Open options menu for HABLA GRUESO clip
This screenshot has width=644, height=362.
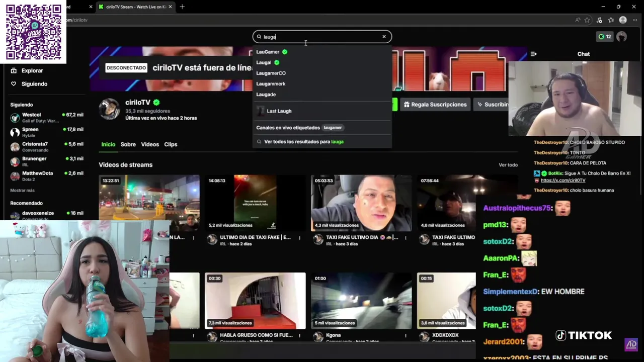299,335
